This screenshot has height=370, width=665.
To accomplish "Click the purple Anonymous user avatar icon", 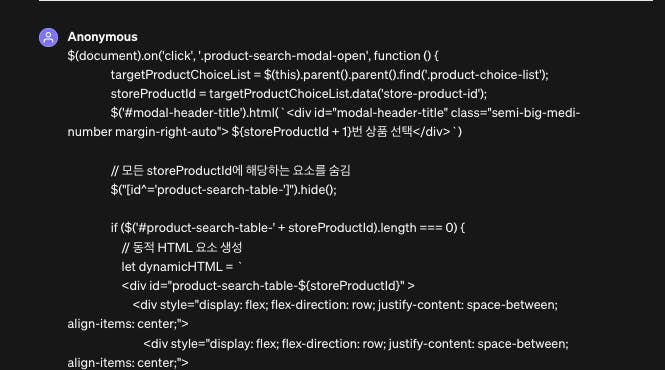I will point(48,37).
